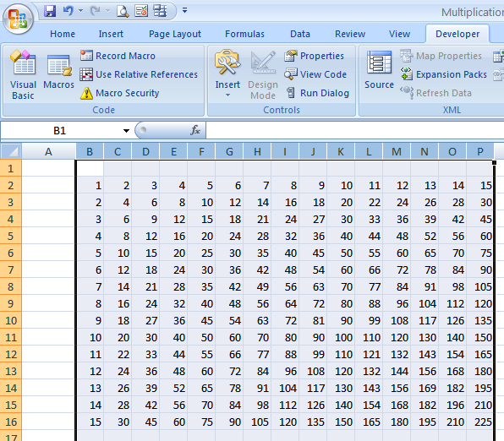Expand the Undo history dropdown arrow

coord(80,11)
